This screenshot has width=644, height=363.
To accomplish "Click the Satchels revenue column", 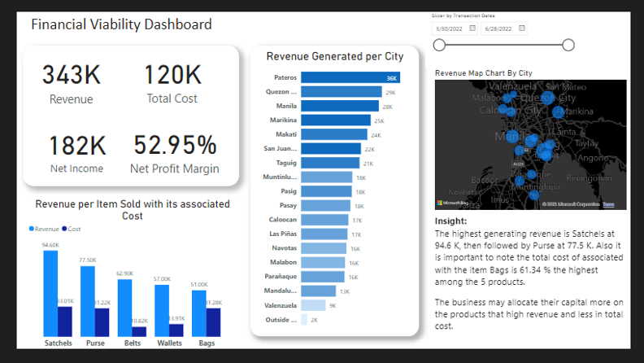I will pos(50,293).
